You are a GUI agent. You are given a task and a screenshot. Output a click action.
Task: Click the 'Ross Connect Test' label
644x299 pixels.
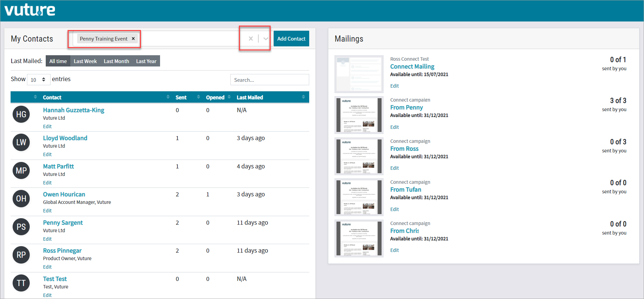(x=410, y=59)
